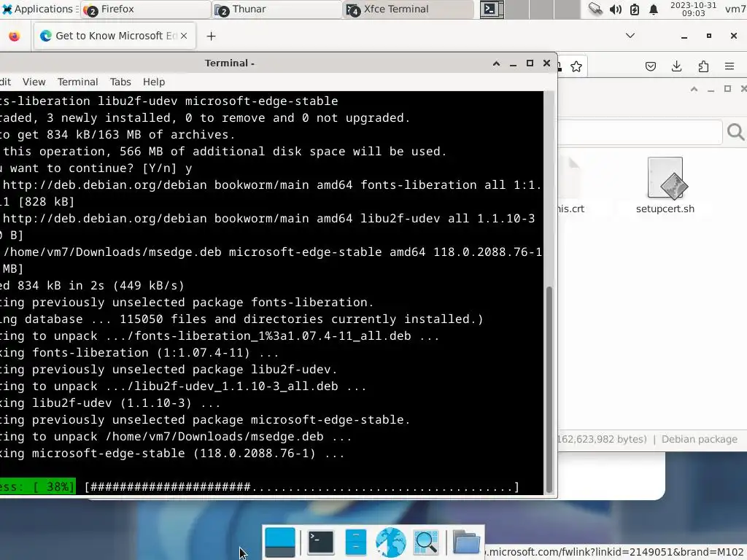Open a new Firefox tab with plus button

click(211, 36)
